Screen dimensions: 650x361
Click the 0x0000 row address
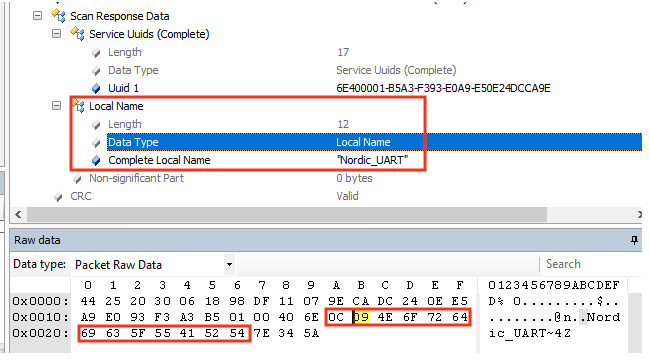pos(40,301)
